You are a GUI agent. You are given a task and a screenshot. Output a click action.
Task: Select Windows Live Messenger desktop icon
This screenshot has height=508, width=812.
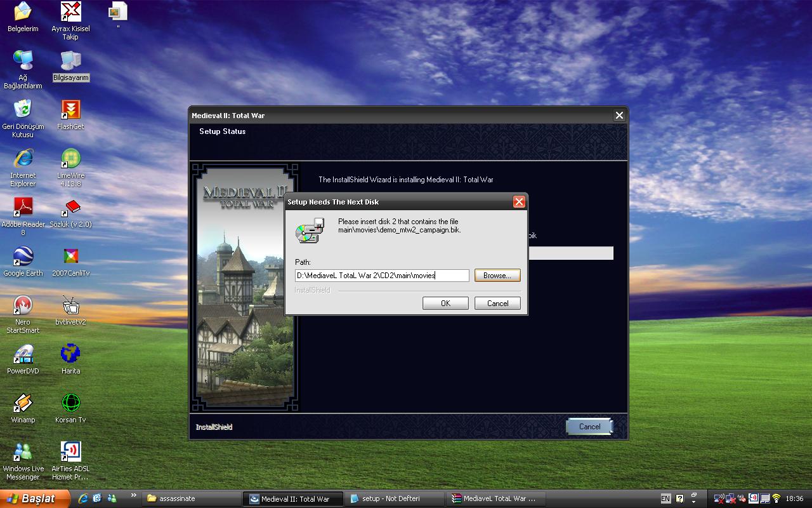click(23, 461)
